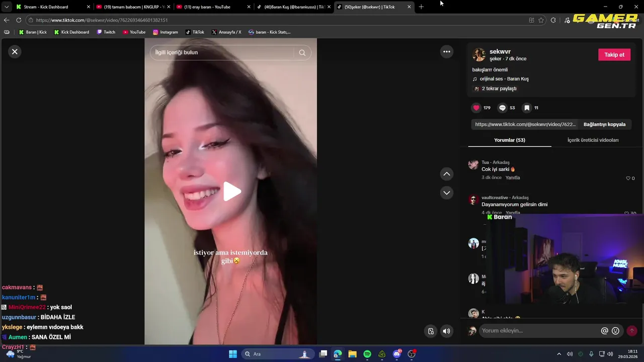Open orijinal ses - Baran Kuş sound
This screenshot has width=644, height=362.
(x=504, y=79)
